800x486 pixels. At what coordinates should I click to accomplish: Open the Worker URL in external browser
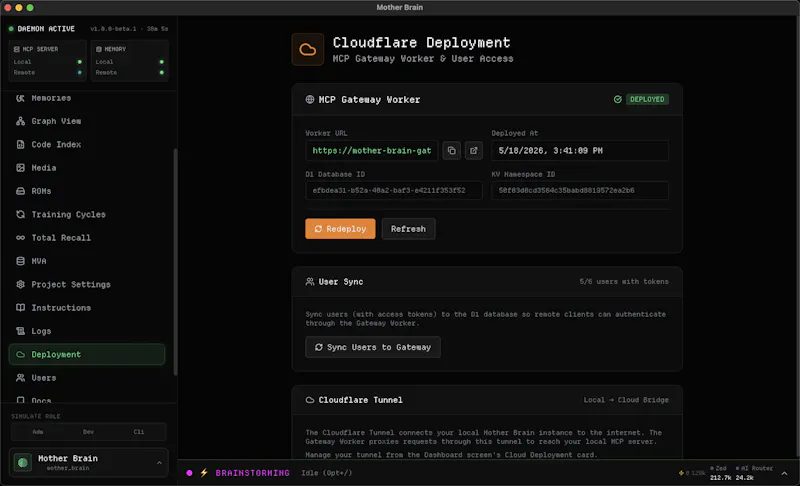point(473,150)
